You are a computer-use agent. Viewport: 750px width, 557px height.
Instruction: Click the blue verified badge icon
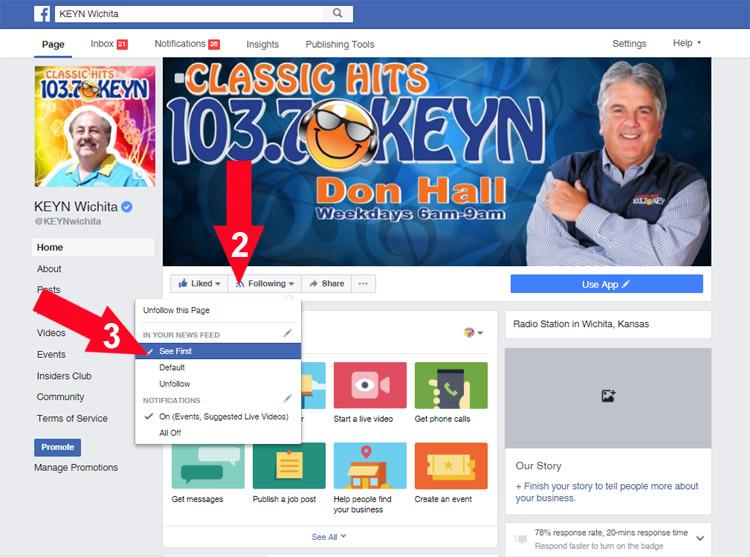point(127,207)
